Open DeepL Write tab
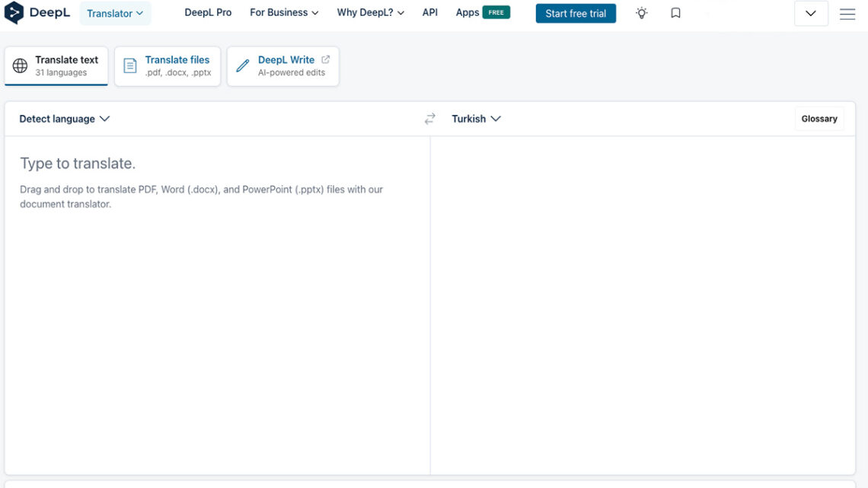868x488 pixels. click(283, 65)
